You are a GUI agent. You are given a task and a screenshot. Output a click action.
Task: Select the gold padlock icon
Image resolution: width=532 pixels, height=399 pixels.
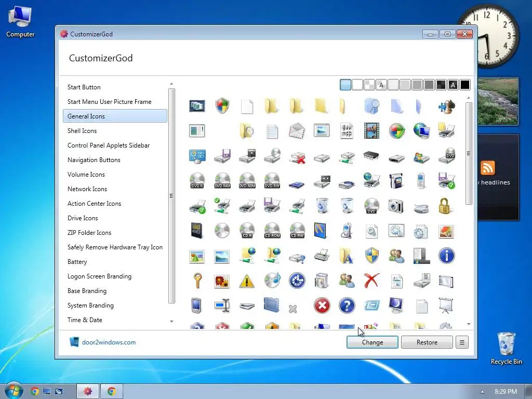445,206
